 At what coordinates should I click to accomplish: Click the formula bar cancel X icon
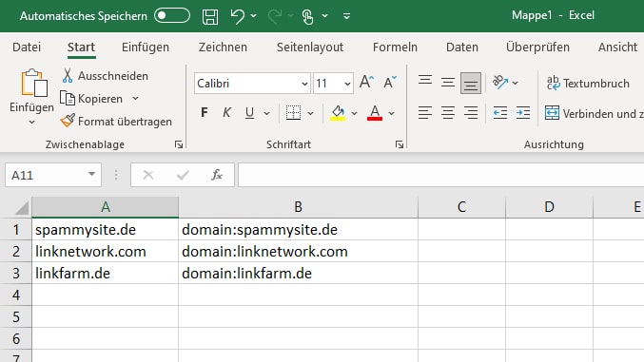pyautogui.click(x=148, y=175)
